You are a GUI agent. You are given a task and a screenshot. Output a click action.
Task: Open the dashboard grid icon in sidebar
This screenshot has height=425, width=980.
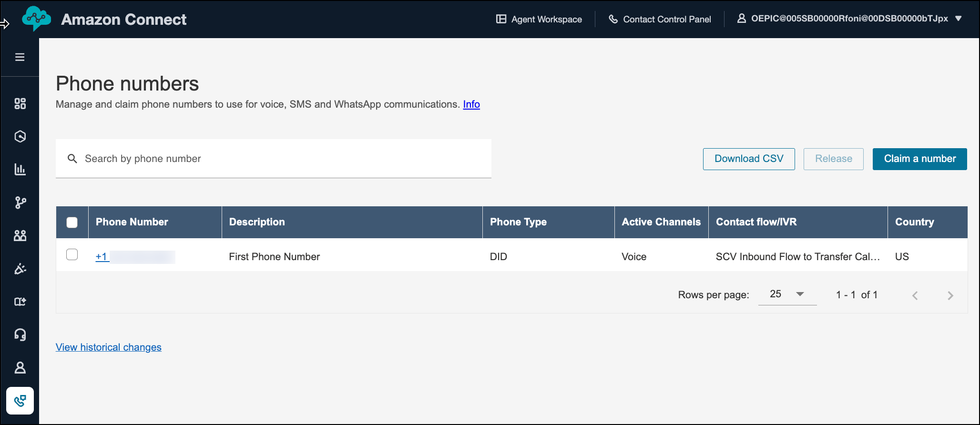20,103
